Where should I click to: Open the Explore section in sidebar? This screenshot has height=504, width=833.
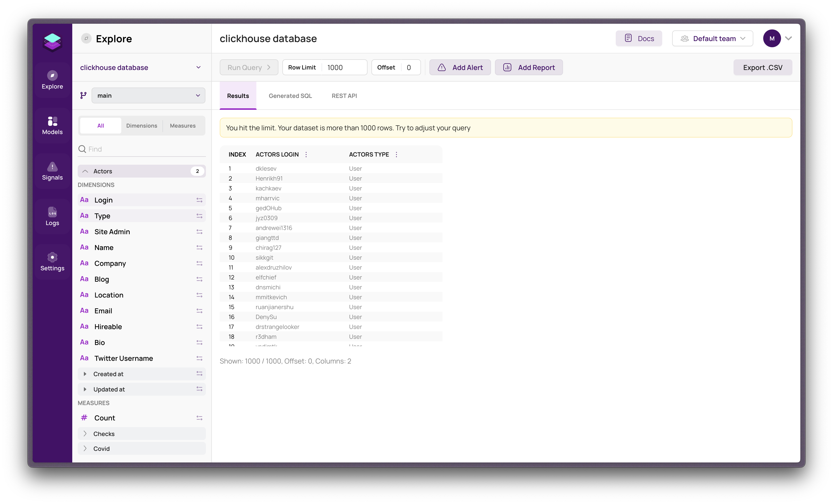[x=52, y=80]
